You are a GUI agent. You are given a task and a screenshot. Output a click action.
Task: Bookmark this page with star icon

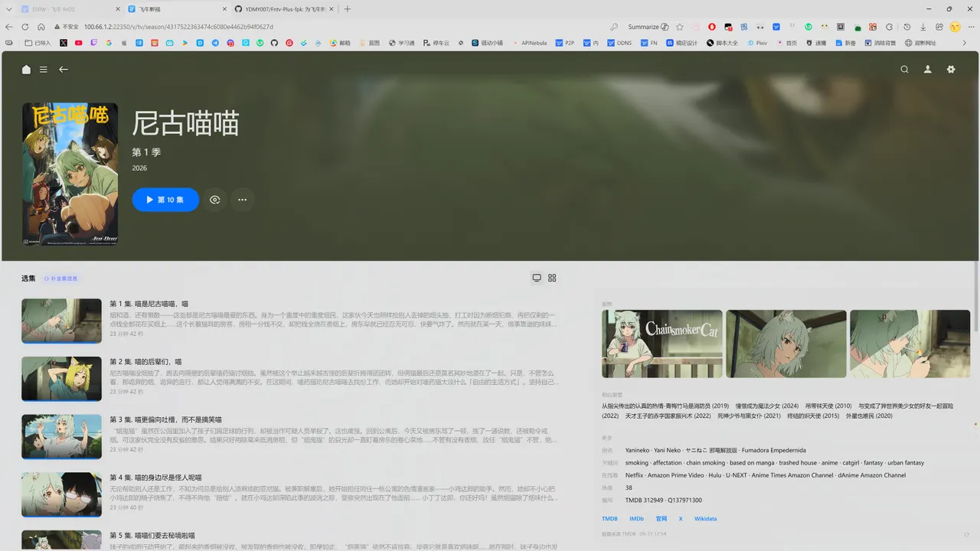680,27
